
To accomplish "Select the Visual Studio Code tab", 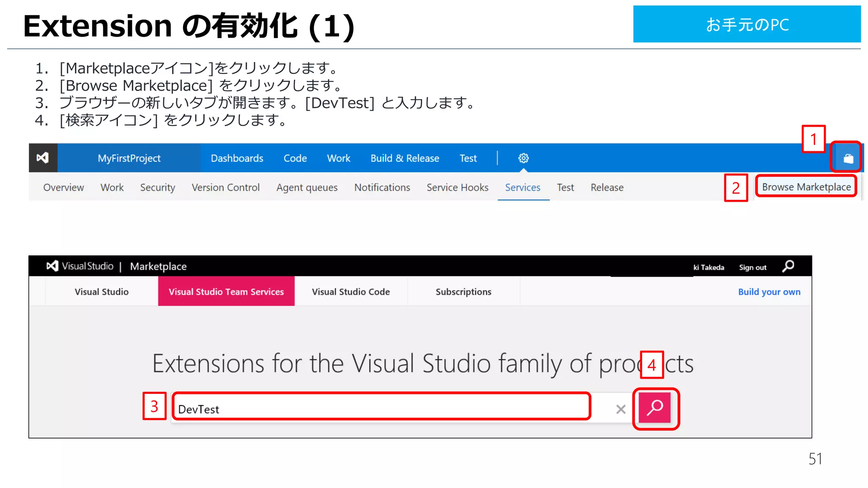I will tap(351, 291).
